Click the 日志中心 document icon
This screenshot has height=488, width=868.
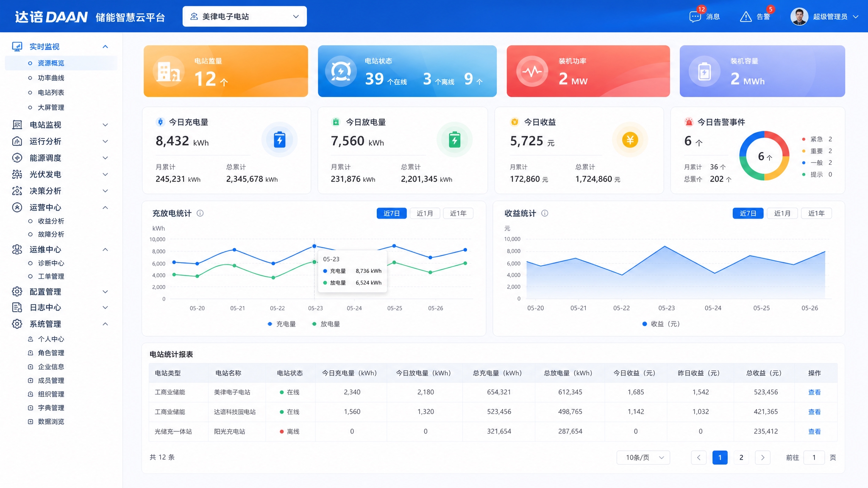(x=17, y=308)
